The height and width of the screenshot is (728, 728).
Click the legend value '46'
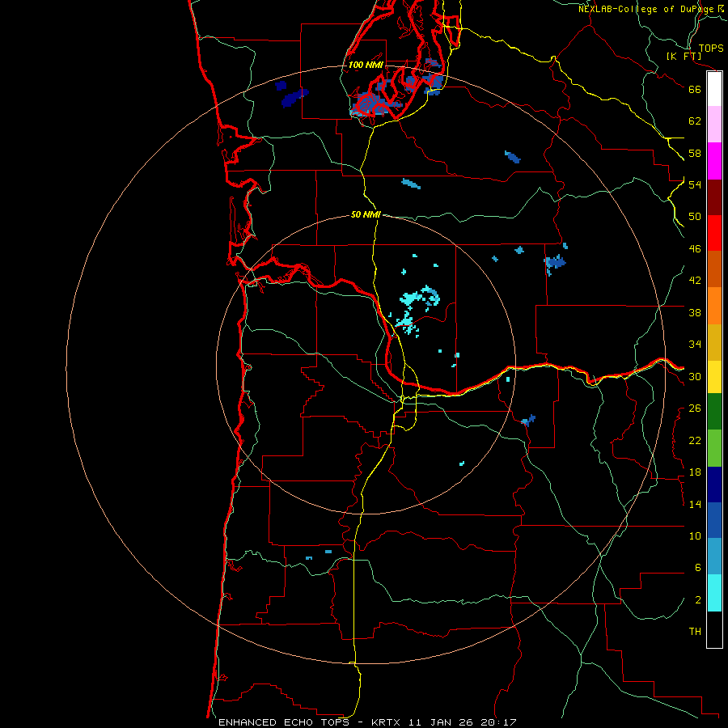point(695,249)
